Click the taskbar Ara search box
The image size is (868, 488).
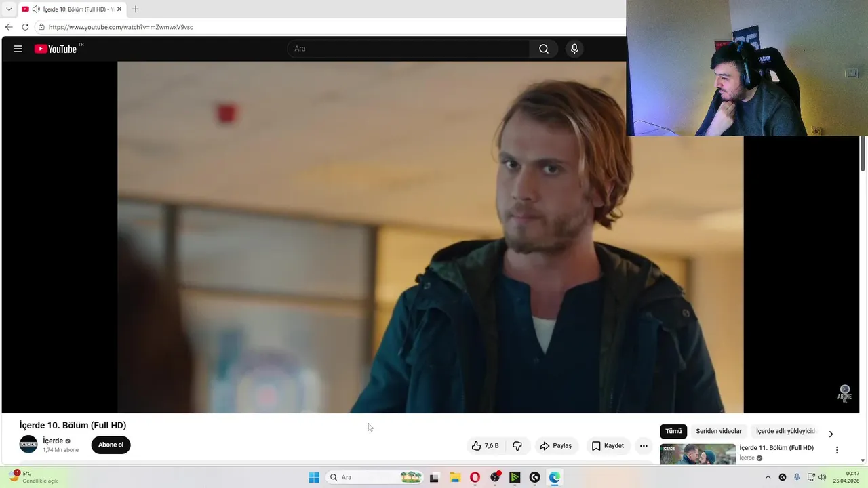point(375,477)
